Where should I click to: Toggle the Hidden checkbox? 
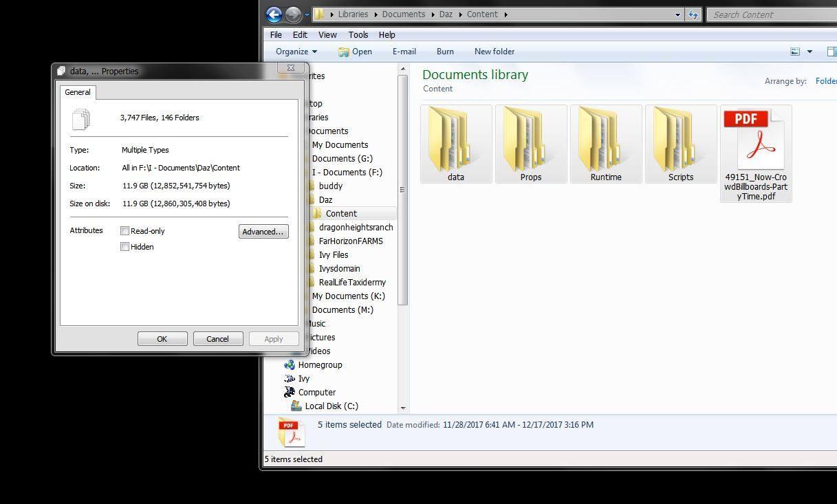point(124,247)
